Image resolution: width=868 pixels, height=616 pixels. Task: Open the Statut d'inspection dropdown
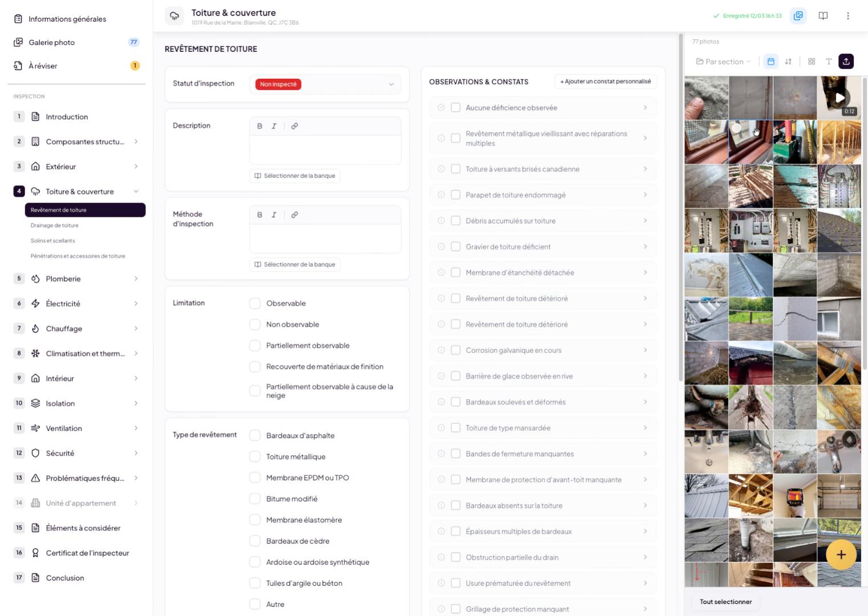tap(325, 84)
